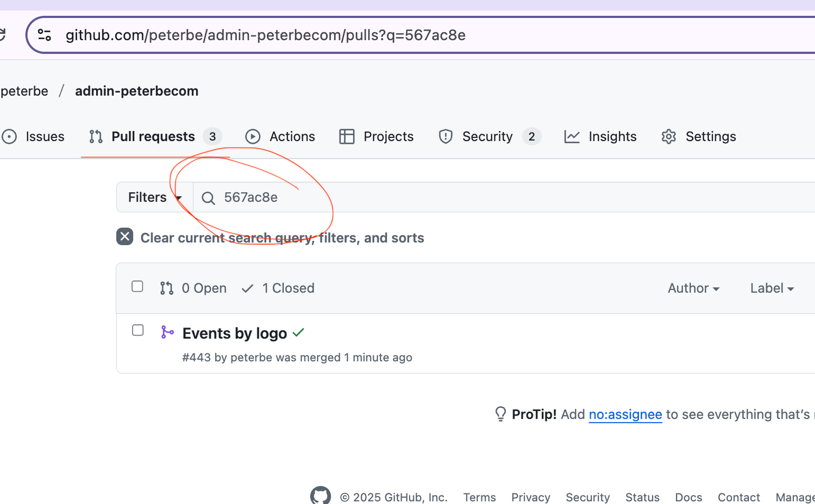Open the Contact footer link
The height and width of the screenshot is (504, 815).
[x=739, y=497]
